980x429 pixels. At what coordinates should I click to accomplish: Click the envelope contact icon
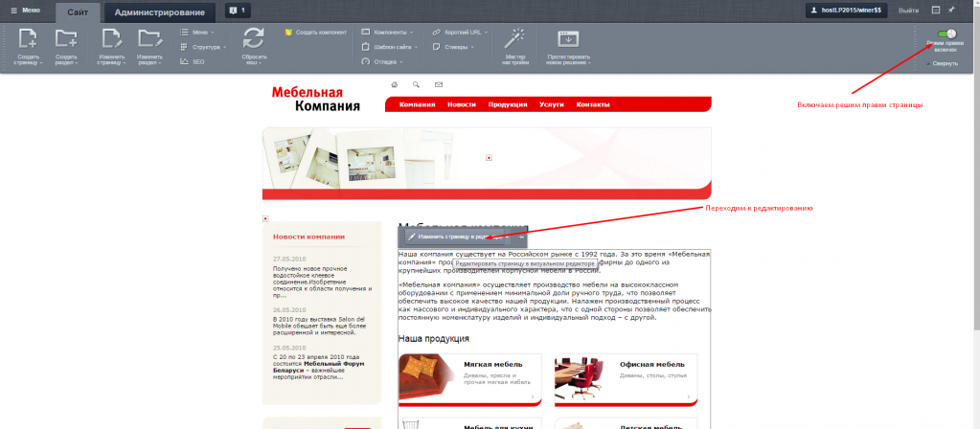438,85
